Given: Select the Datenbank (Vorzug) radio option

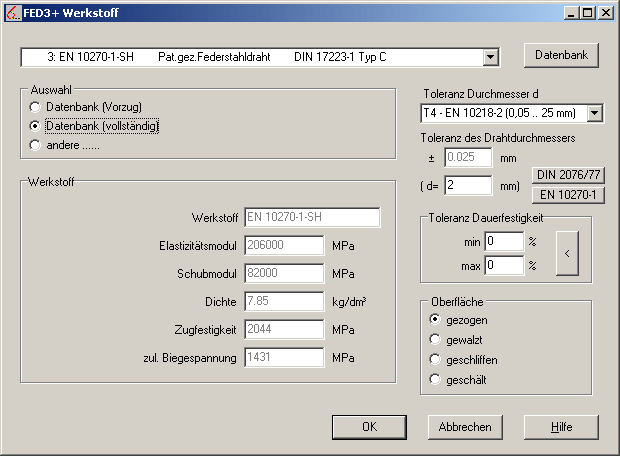Looking at the screenshot, I should point(36,106).
